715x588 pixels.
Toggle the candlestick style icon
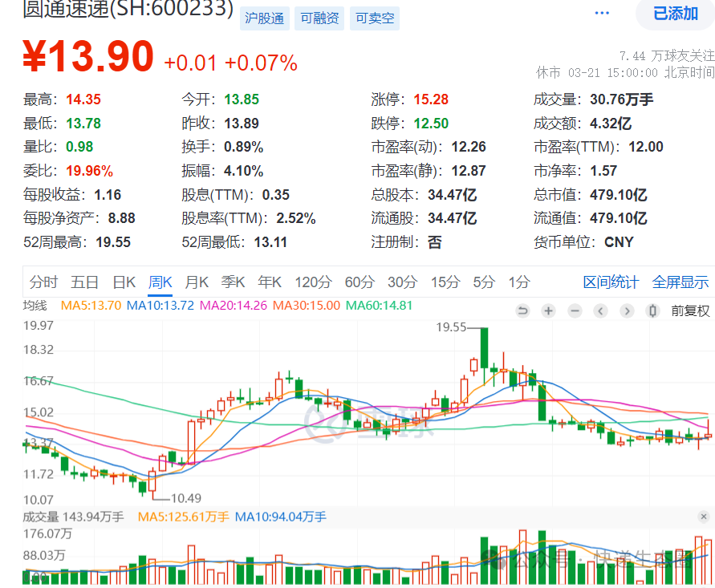653,311
